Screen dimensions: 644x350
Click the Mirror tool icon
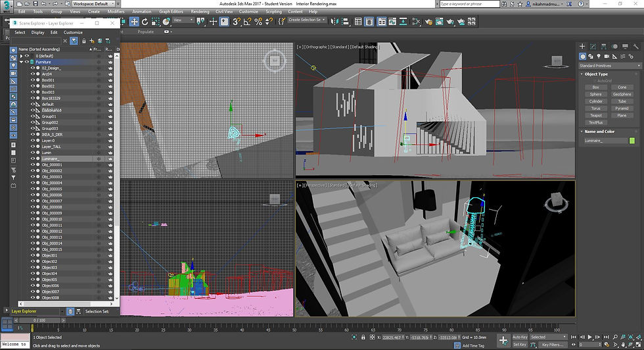pos(334,22)
